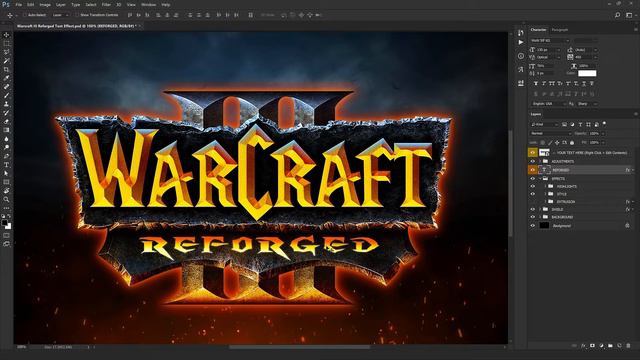This screenshot has height=360, width=640.
Task: Select the Move tool in toolbox
Action: 7,35
